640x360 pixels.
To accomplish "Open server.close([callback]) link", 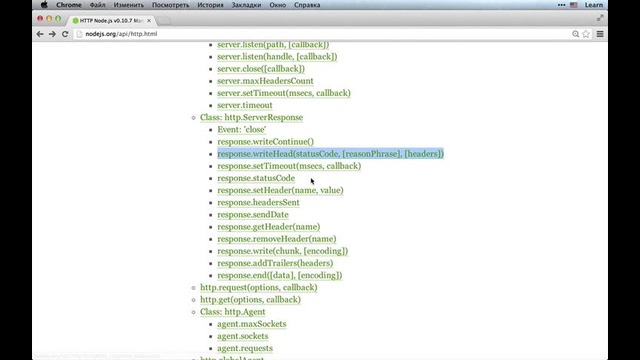I will pos(261,69).
